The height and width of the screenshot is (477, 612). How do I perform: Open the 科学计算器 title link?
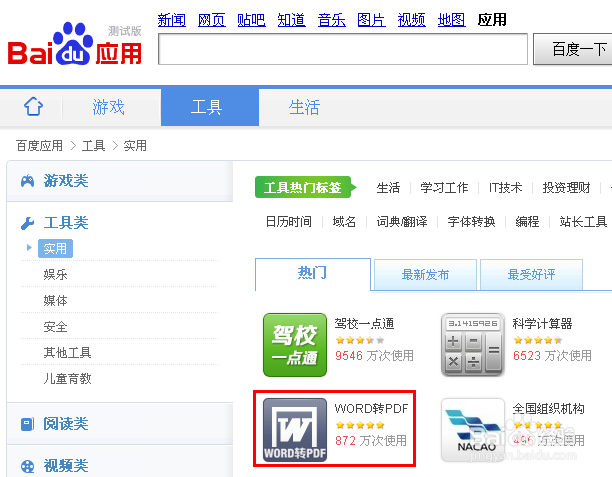point(543,324)
